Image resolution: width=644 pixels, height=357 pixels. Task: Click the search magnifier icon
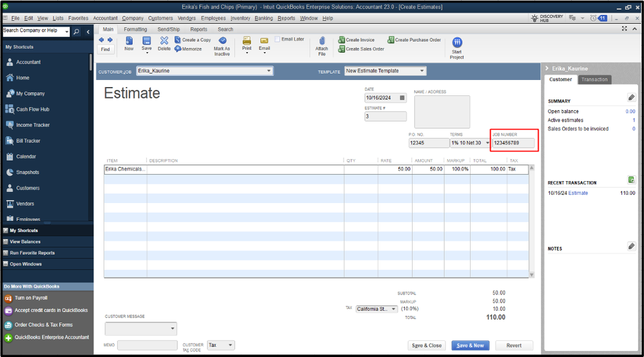coord(77,32)
